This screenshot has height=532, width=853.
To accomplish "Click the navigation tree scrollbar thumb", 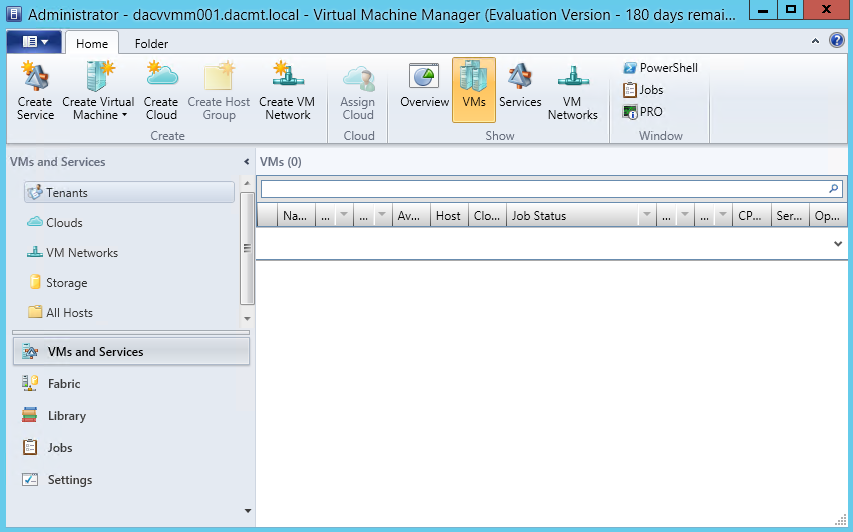I will [247, 248].
